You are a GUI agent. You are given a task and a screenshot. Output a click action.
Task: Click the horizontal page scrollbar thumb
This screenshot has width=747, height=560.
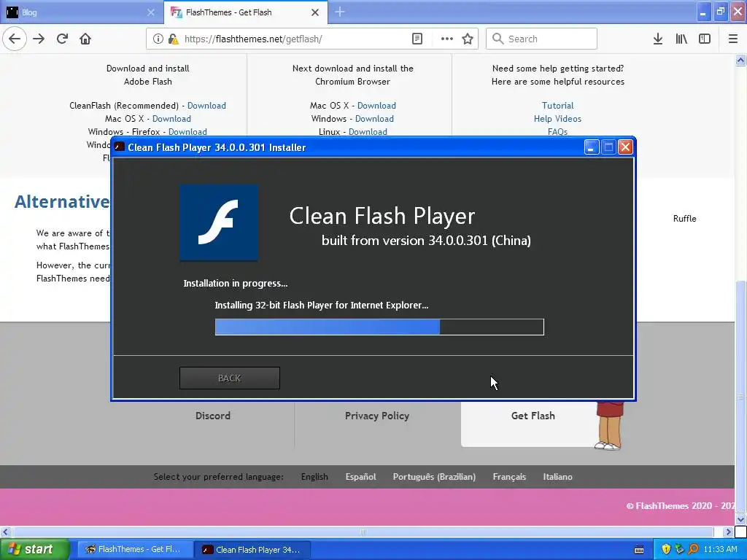[x=363, y=532]
